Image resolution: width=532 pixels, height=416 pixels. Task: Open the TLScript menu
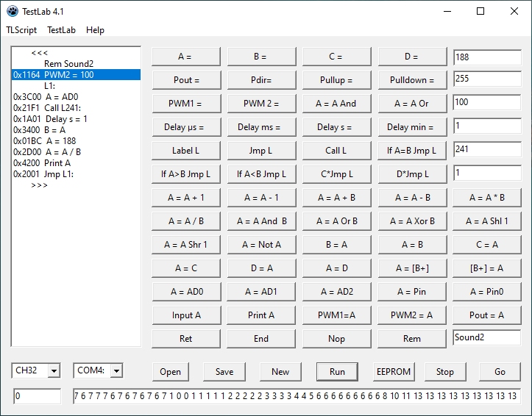pyautogui.click(x=21, y=30)
